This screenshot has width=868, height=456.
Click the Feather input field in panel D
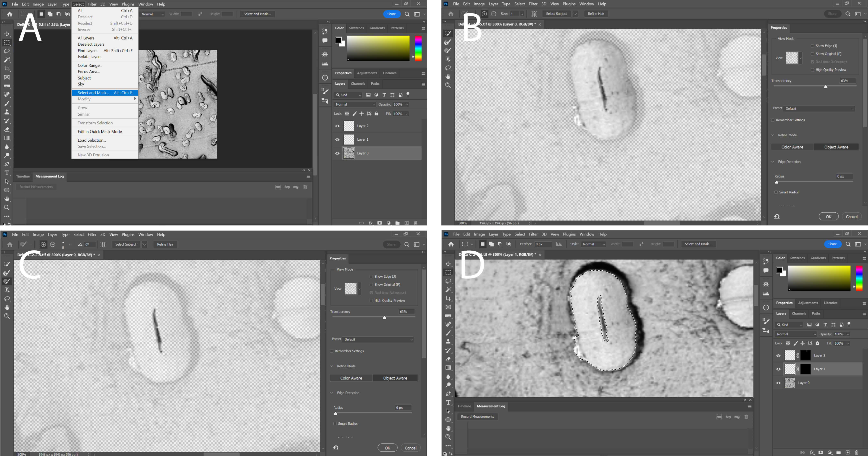tap(543, 244)
